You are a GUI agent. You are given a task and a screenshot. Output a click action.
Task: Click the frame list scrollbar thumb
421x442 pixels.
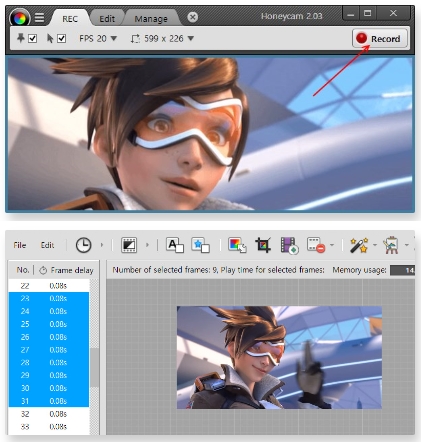click(95, 367)
